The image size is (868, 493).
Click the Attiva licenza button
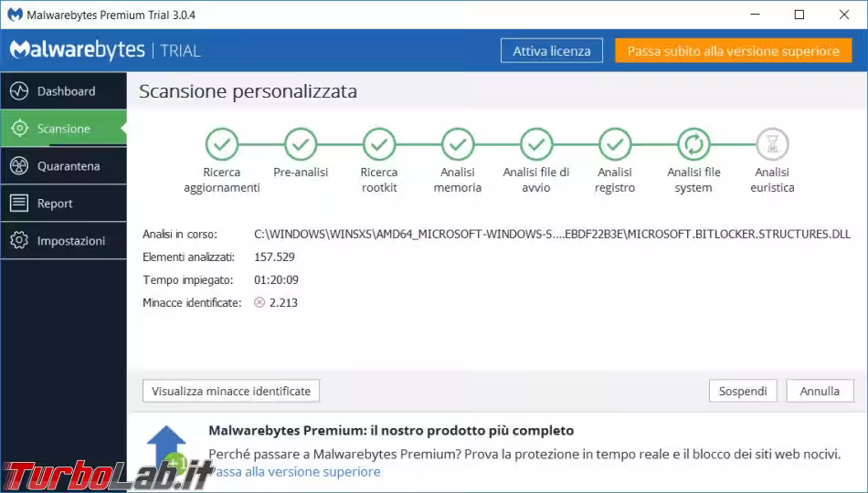(551, 51)
